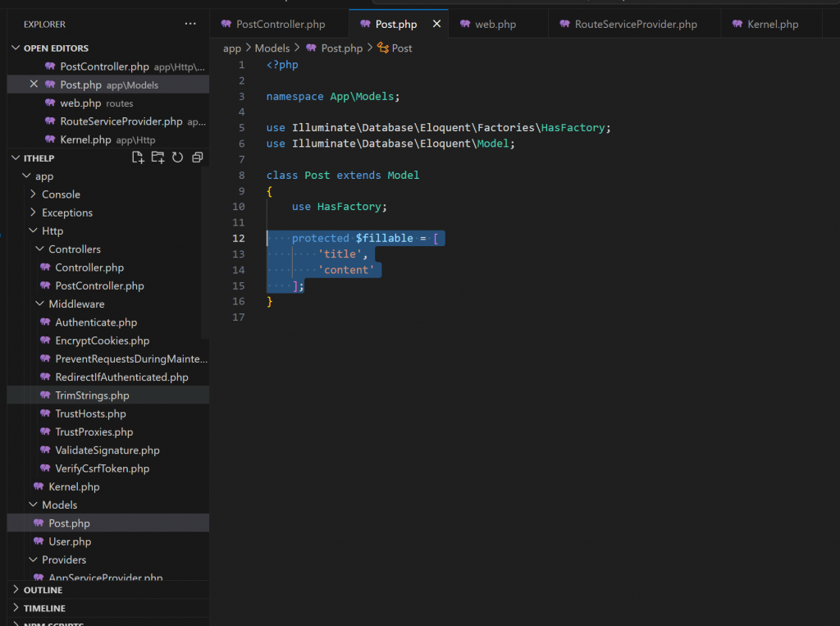Screen dimensions: 840x626
Task: Open Controller.php in the file tree
Action: pos(108,267)
